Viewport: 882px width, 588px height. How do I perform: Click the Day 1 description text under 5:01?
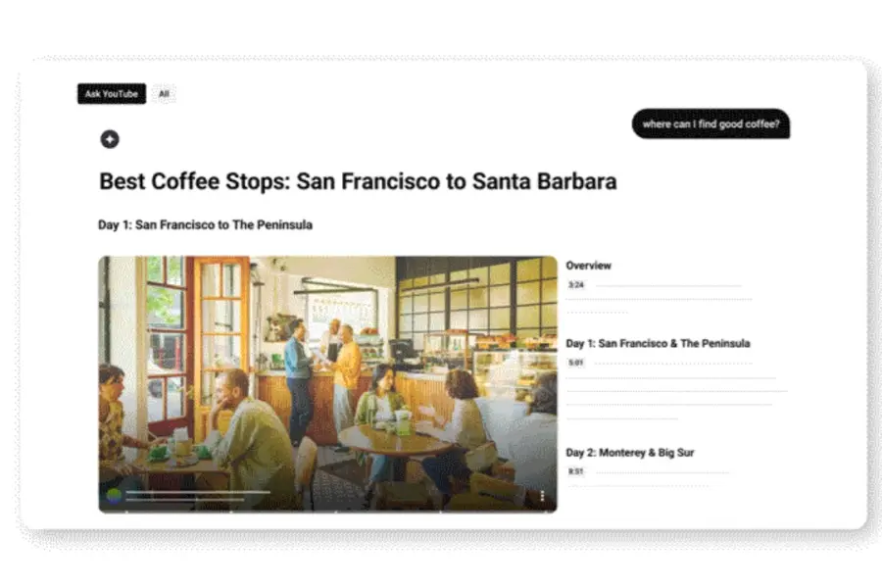click(677, 398)
